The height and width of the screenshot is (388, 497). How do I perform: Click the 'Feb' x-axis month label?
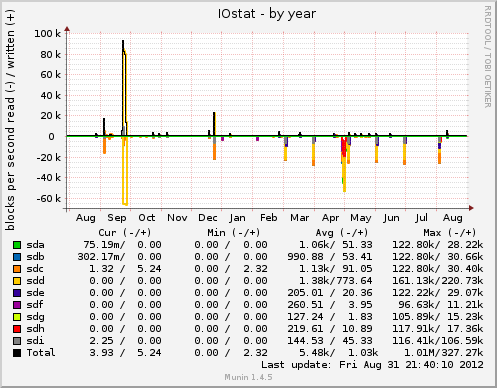point(269,218)
